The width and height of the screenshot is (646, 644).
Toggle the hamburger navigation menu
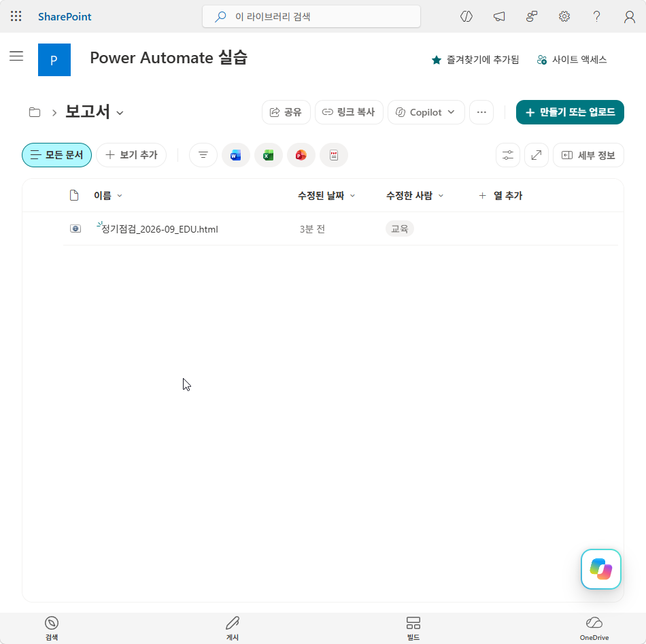pyautogui.click(x=16, y=56)
